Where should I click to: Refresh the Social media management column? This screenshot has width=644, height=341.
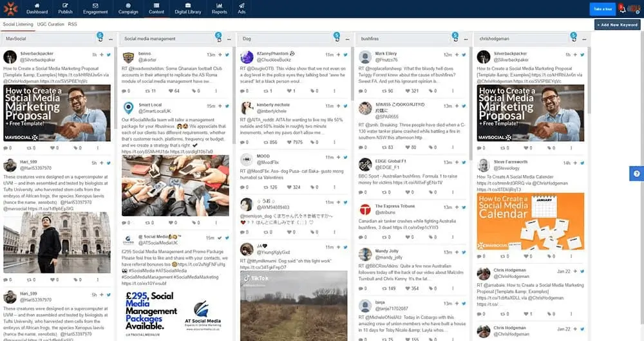pos(219,39)
